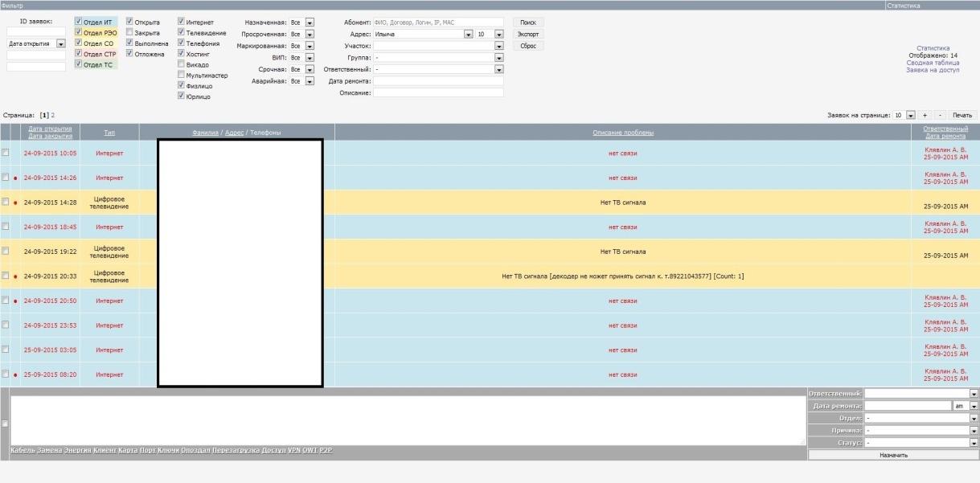Click the Поиск button
980x483 pixels.
click(x=528, y=23)
